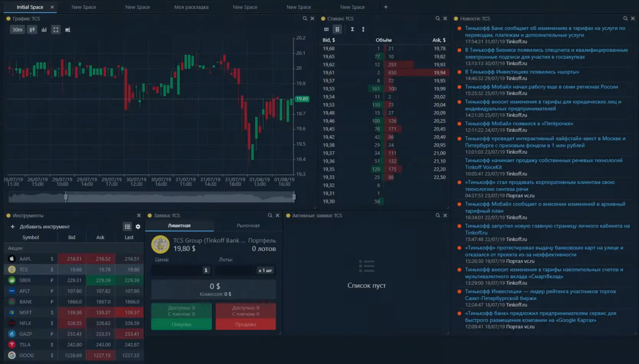Open news about Tinkoff VoiceKit speech technologies
The height and width of the screenshot is (364, 639).
coord(543,163)
